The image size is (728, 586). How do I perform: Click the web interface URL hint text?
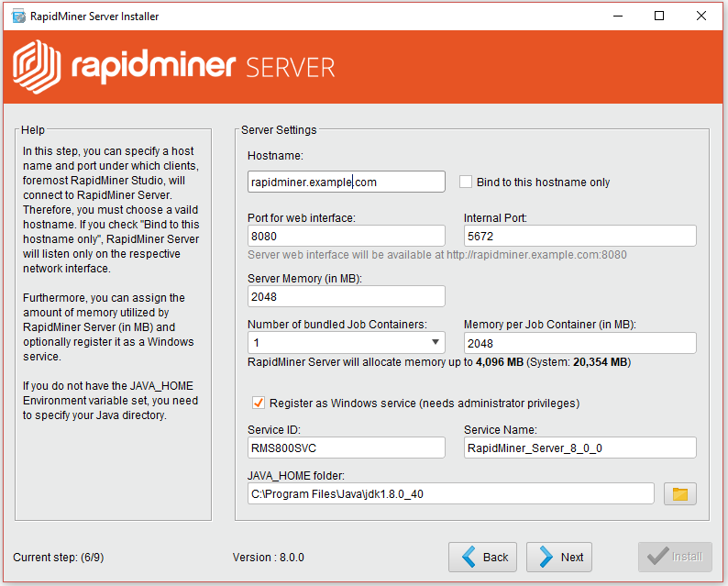pyautogui.click(x=437, y=255)
